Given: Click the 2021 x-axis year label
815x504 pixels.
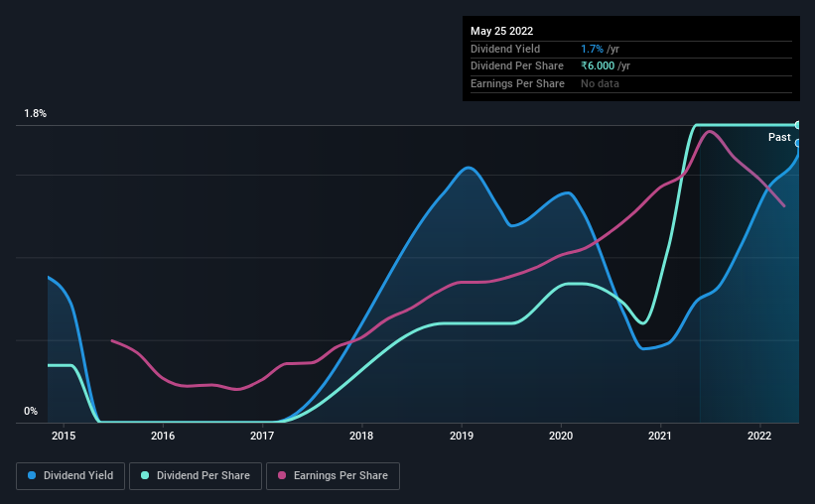Looking at the screenshot, I should coord(660,436).
